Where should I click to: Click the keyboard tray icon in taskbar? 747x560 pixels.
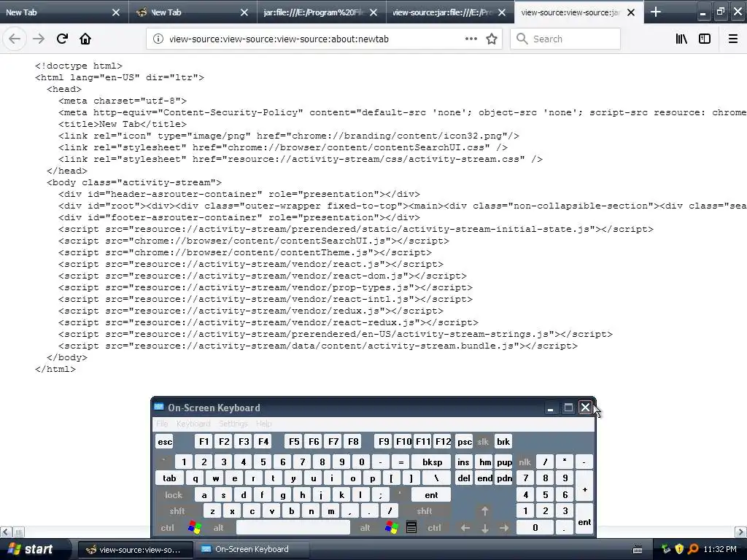click(638, 550)
